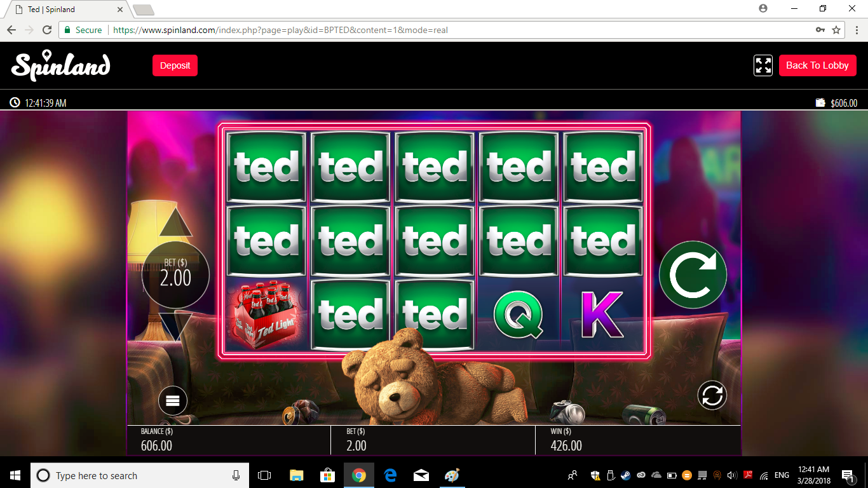Reload the page in Chrome
Image resolution: width=868 pixels, height=488 pixels.
tap(47, 30)
